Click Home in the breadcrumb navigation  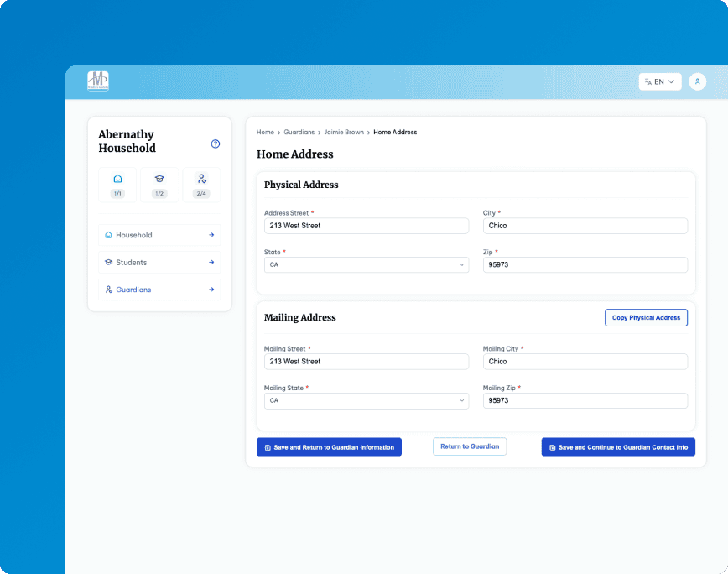[265, 132]
